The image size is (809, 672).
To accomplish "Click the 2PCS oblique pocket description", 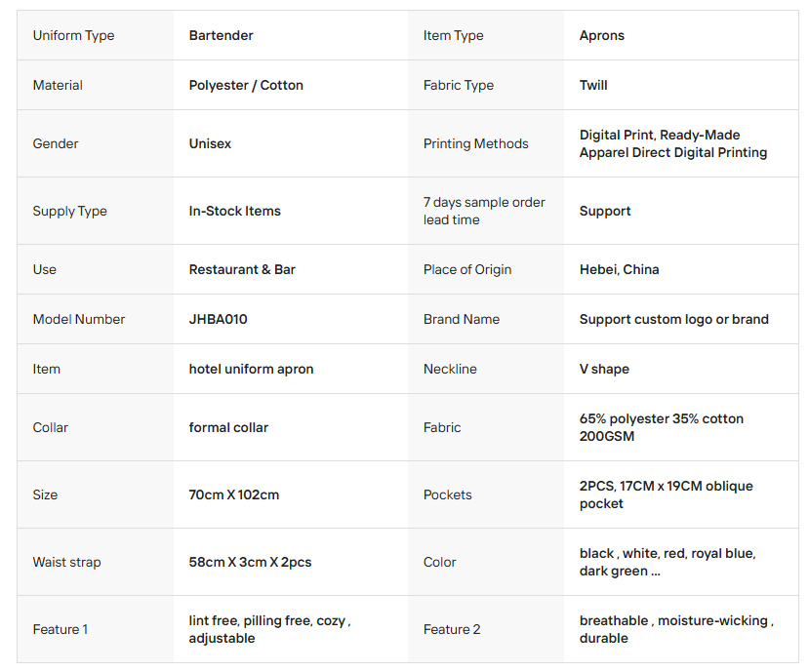I will (x=667, y=495).
